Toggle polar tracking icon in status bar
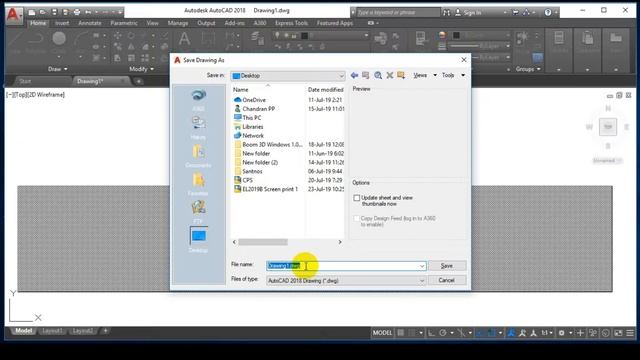 (443, 333)
